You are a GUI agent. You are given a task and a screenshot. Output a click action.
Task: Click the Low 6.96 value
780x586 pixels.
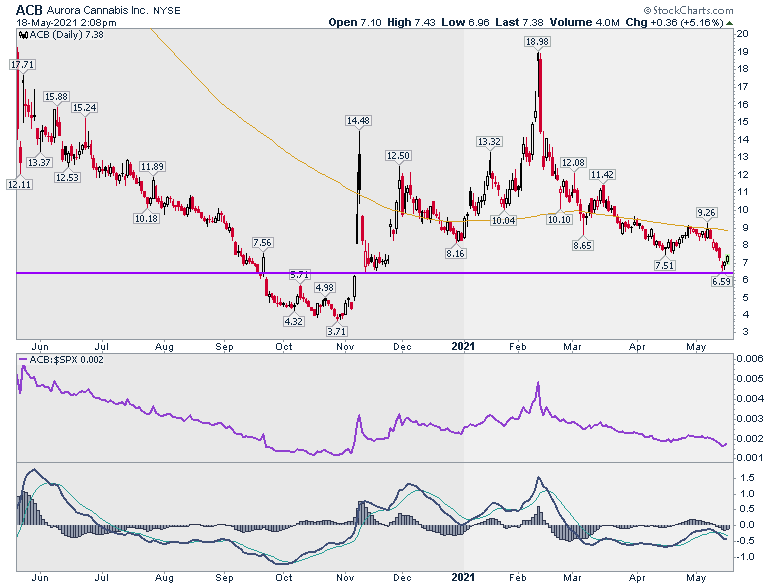tap(465, 22)
